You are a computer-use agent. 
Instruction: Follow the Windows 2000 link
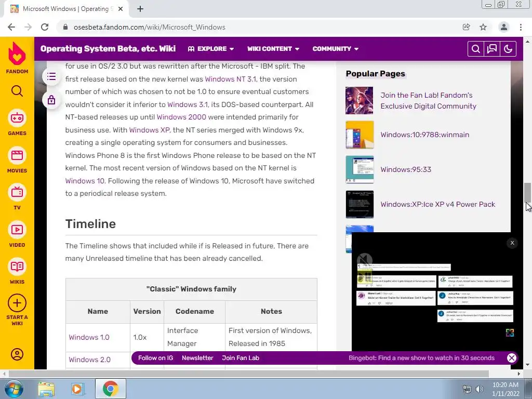(181, 117)
